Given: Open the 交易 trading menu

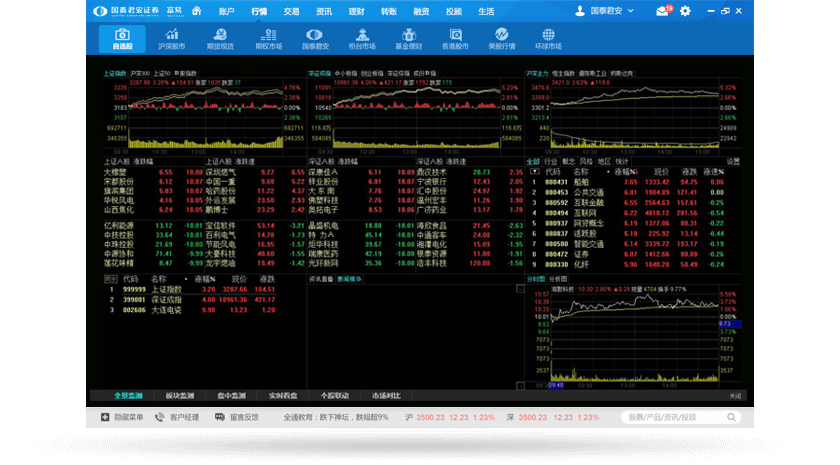Looking at the screenshot, I should point(291,11).
